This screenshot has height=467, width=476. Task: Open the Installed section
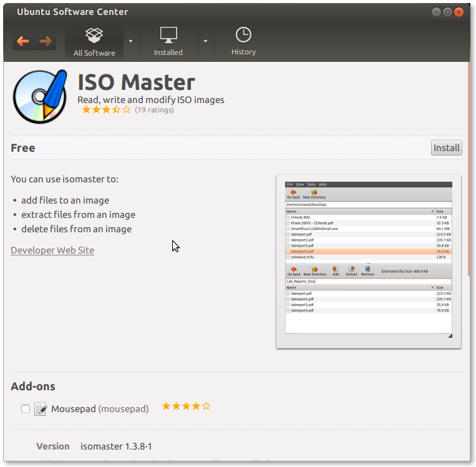coord(168,42)
